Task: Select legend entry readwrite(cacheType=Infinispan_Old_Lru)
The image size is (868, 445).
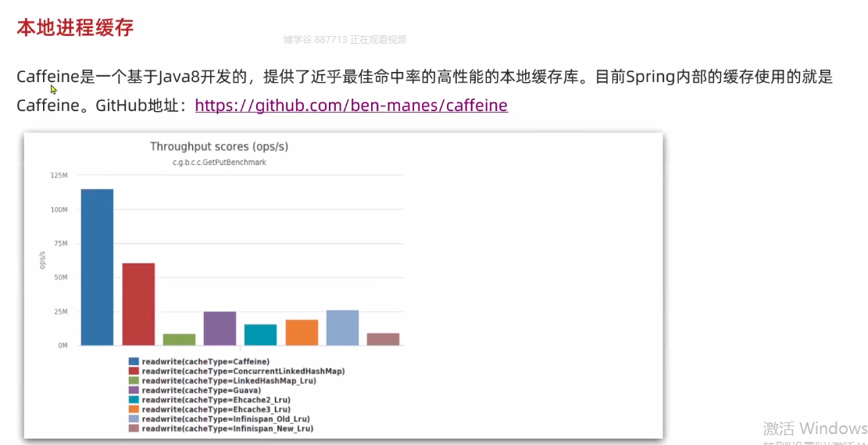Action: click(226, 419)
